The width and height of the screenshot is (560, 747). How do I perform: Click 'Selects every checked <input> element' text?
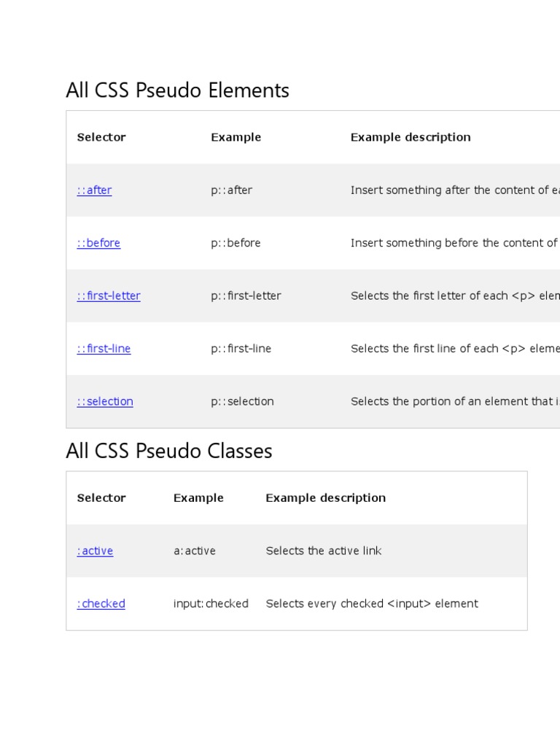point(372,603)
